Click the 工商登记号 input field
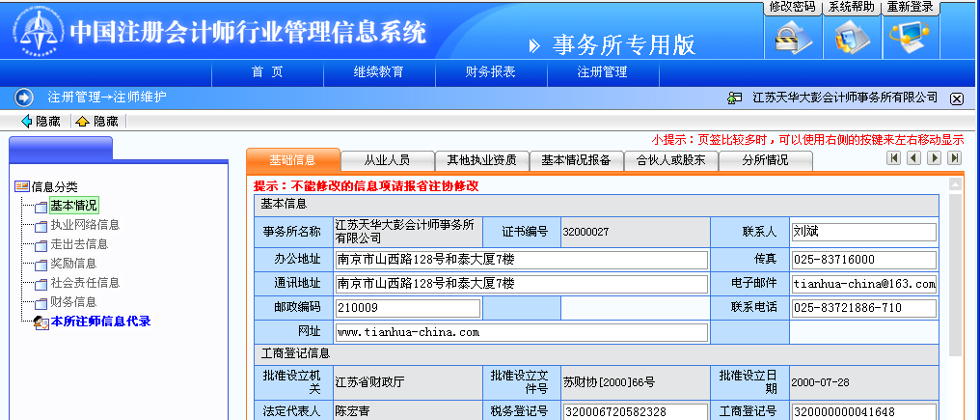Screen dimensions: 980x420 click(x=863, y=412)
